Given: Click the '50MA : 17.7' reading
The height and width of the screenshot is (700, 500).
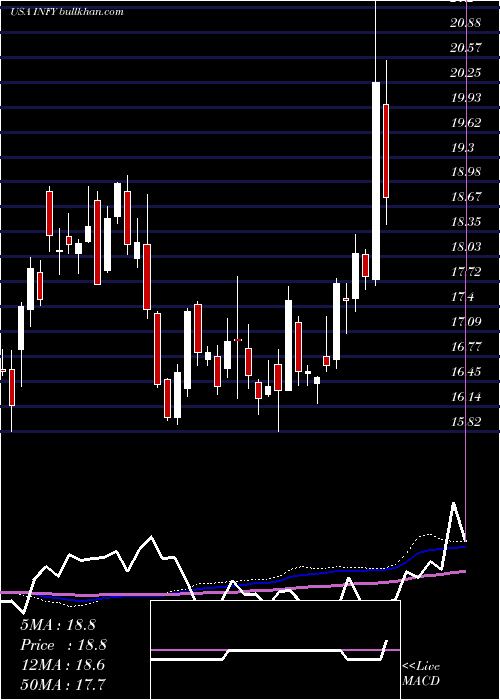Looking at the screenshot, I should point(62,684).
